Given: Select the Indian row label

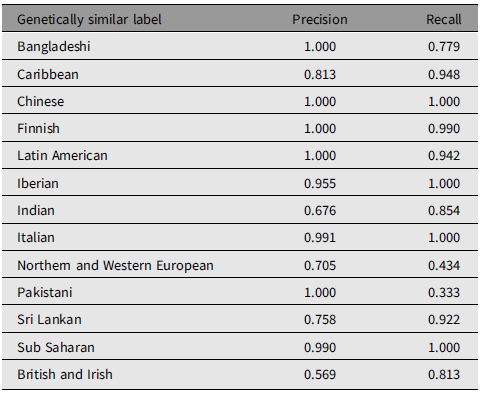Looking at the screenshot, I should [x=36, y=211].
